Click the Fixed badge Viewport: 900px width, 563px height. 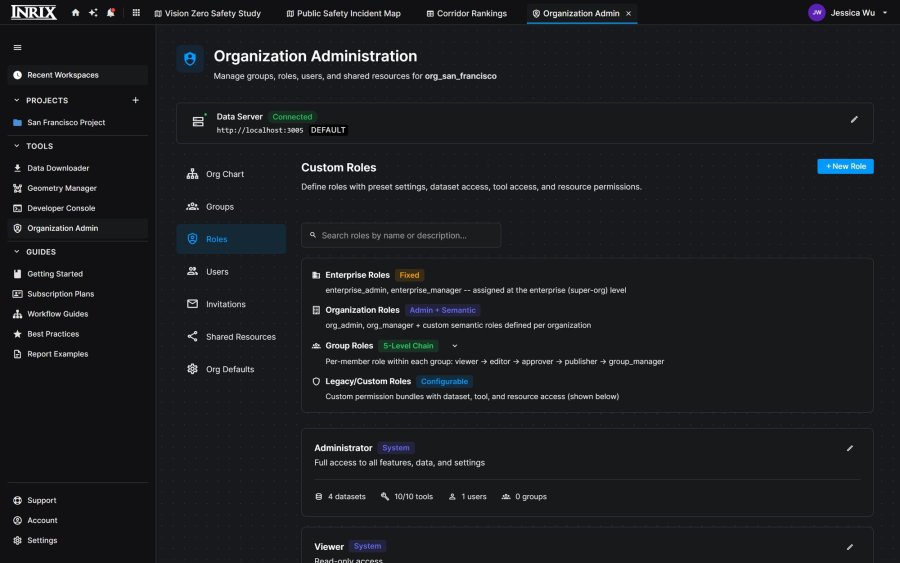pos(409,275)
